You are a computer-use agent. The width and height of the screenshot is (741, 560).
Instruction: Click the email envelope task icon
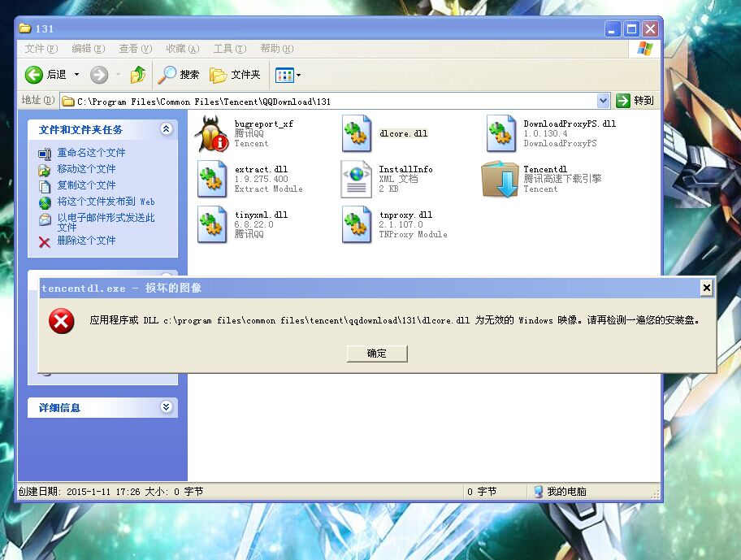pos(45,219)
